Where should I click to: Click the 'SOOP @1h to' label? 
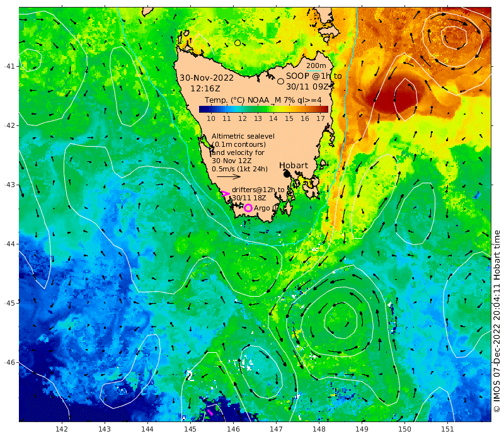point(314,76)
